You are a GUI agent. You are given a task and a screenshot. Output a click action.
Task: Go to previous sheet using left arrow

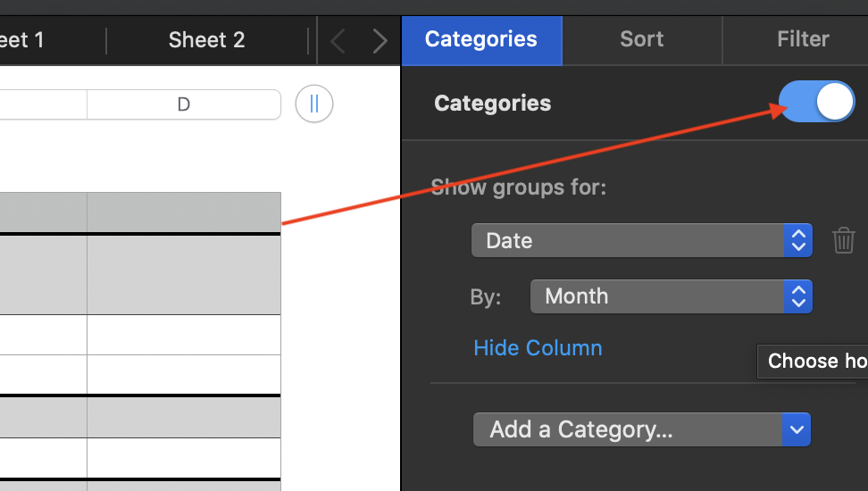point(338,40)
